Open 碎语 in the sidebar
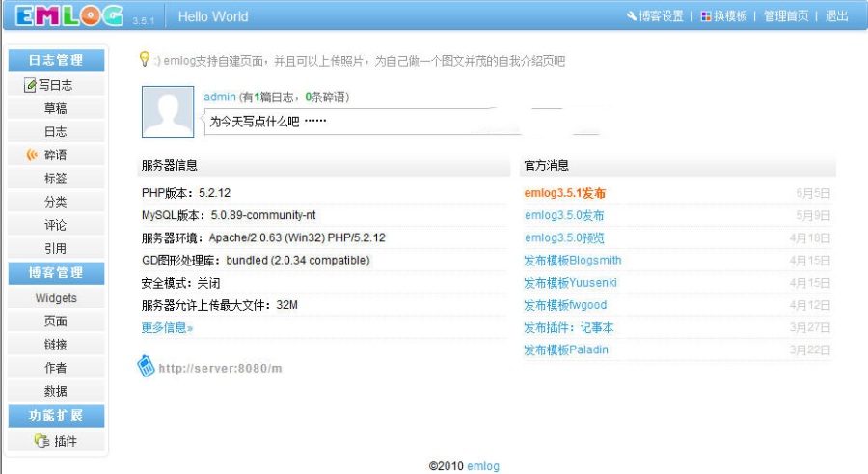This screenshot has height=474, width=868. (55, 155)
